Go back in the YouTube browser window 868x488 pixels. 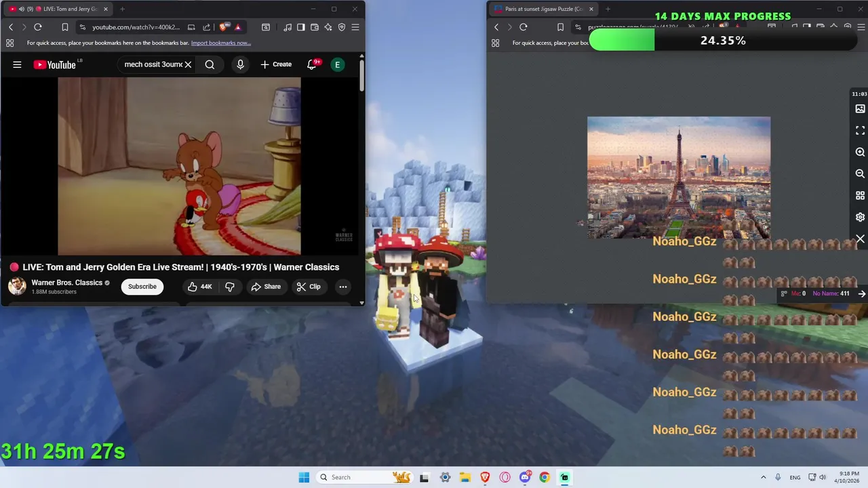[11, 27]
